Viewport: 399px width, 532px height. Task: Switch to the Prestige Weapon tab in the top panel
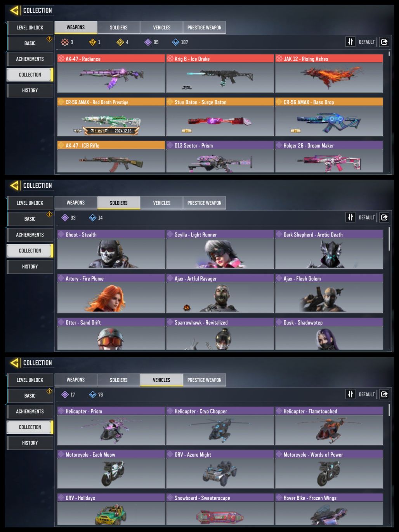(205, 28)
